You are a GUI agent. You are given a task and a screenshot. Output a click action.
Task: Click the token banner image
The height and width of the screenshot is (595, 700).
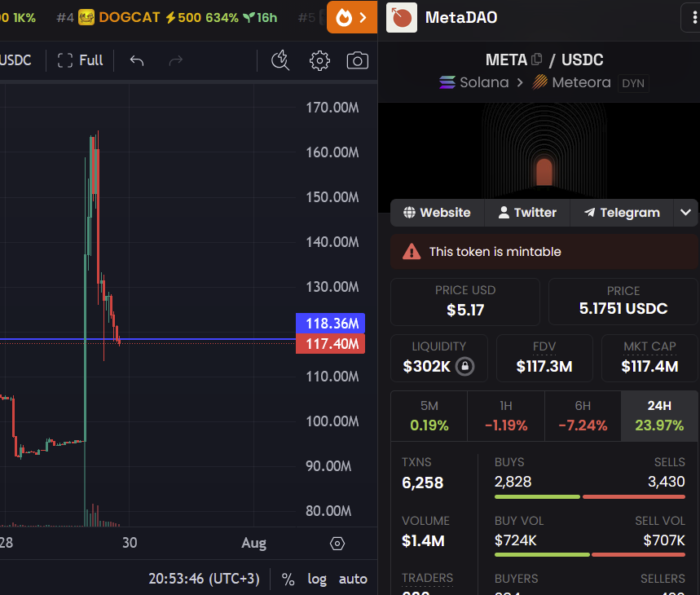click(539, 151)
